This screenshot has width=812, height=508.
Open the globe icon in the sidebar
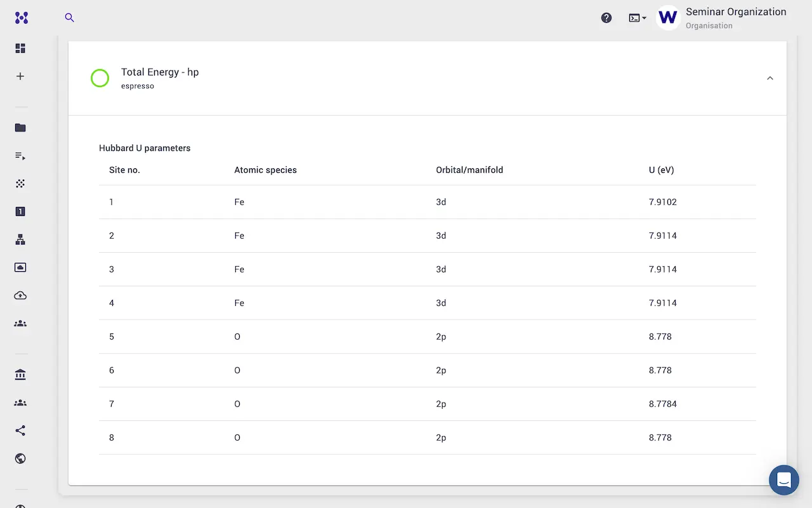(x=20, y=458)
